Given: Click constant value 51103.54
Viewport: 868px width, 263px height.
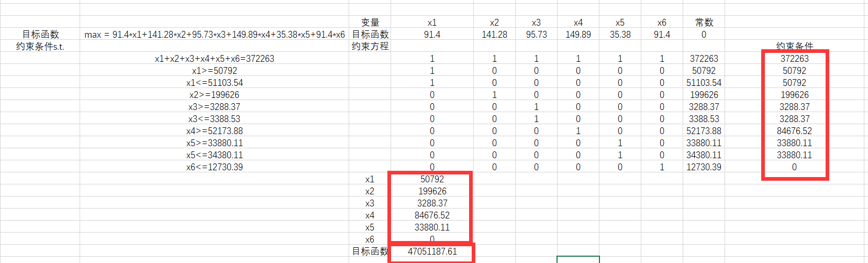Looking at the screenshot, I should 704,83.
